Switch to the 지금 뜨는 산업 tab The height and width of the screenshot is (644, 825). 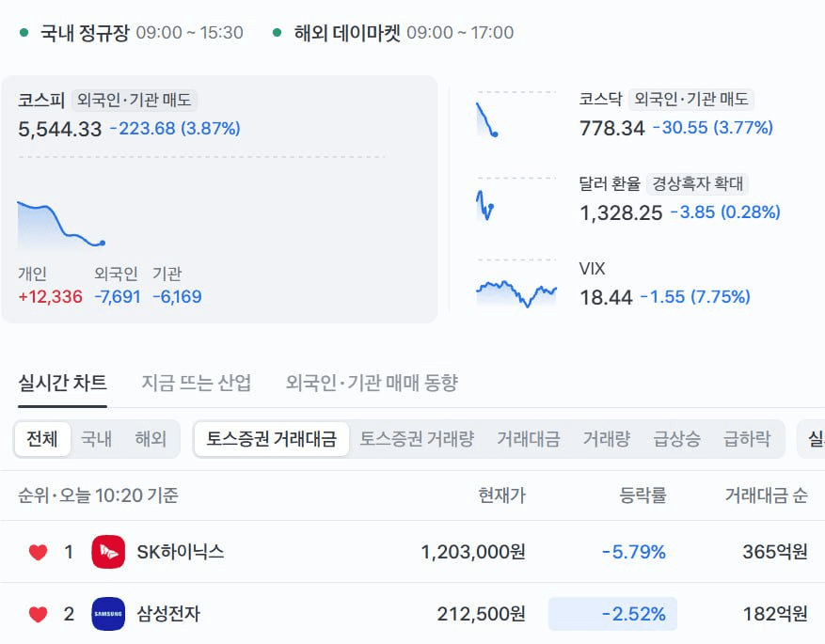197,383
